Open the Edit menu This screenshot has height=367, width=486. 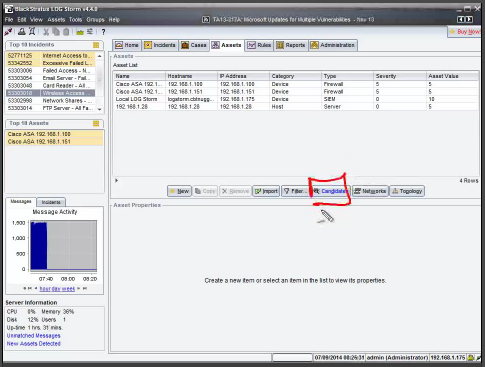(22, 20)
